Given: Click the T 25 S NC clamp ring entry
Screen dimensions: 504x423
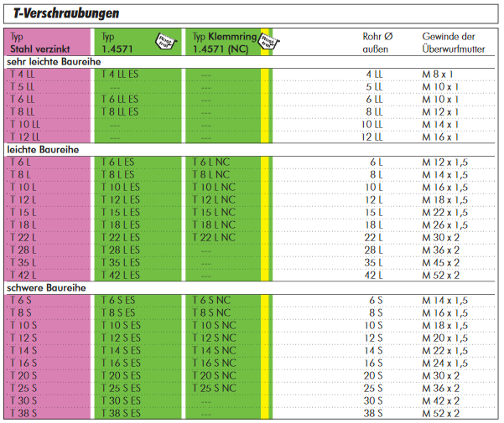Looking at the screenshot, I should point(214,388).
